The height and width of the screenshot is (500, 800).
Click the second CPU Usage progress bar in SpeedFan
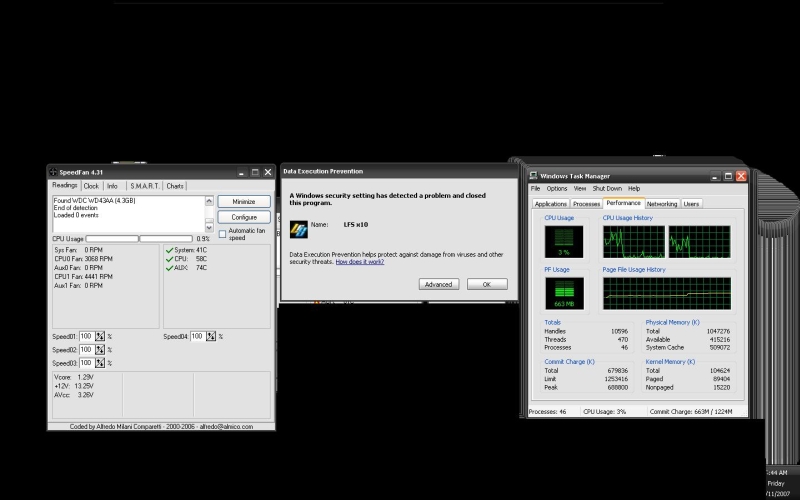pyautogui.click(x=166, y=239)
